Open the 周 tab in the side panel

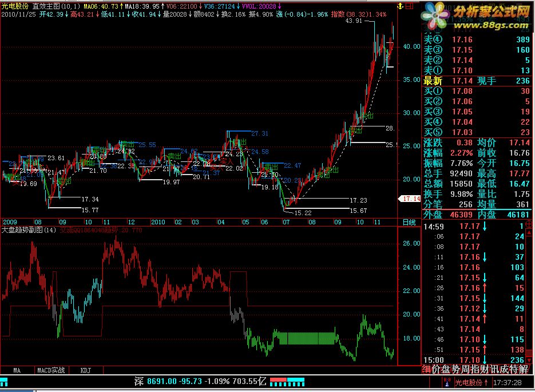tap(466, 369)
